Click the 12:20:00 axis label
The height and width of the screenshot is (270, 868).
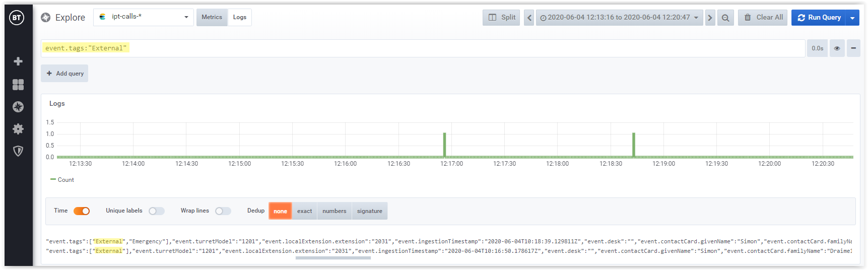pos(769,164)
